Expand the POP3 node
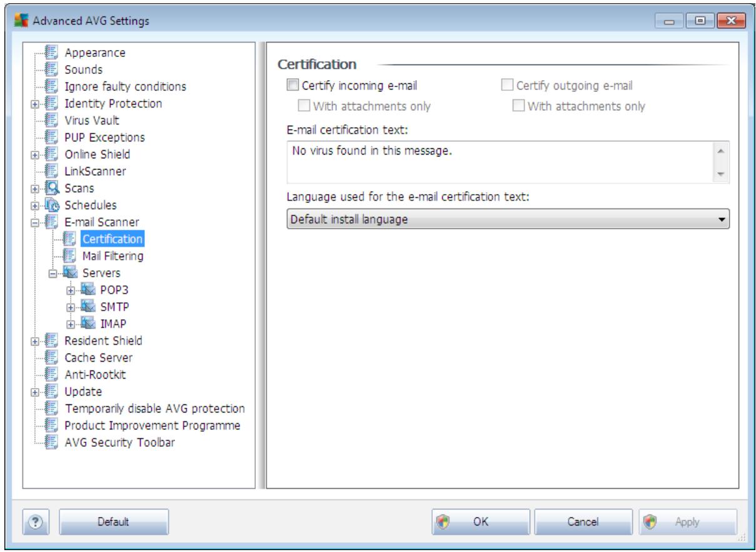 [x=70, y=290]
